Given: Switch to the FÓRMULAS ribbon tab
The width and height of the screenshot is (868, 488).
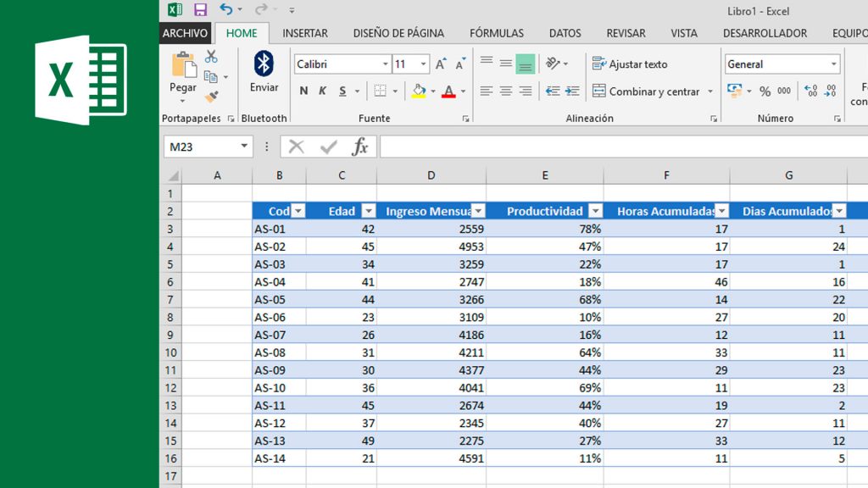Looking at the screenshot, I should click(x=497, y=33).
